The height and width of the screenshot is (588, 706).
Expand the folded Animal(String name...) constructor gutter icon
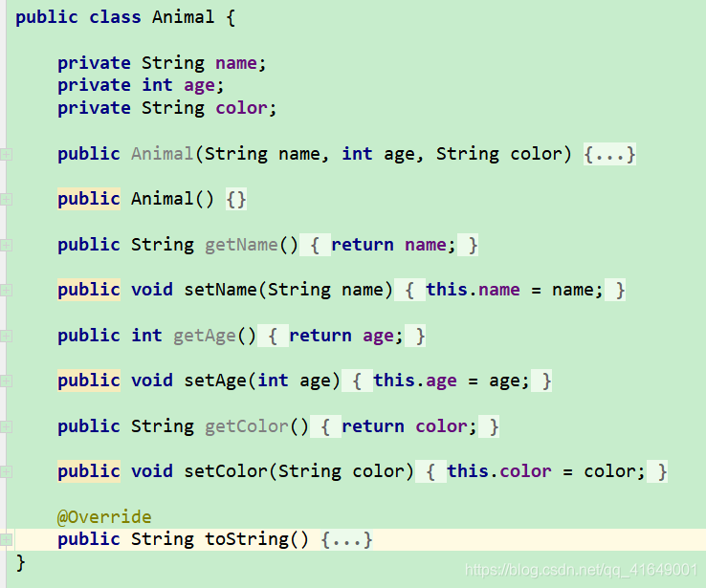6,155
